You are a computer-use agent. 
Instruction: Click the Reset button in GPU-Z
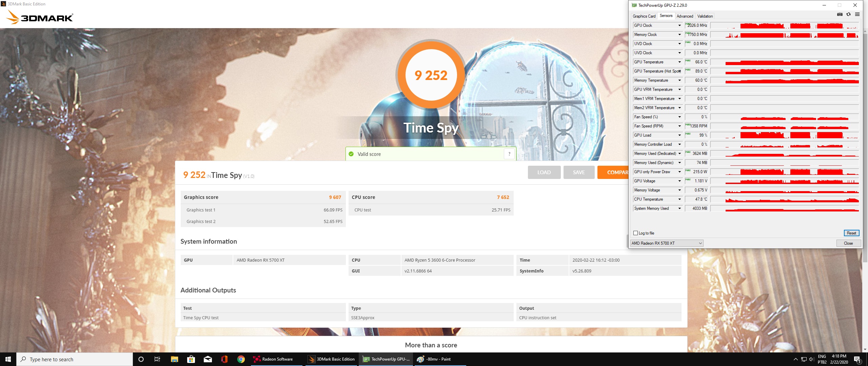[851, 233]
